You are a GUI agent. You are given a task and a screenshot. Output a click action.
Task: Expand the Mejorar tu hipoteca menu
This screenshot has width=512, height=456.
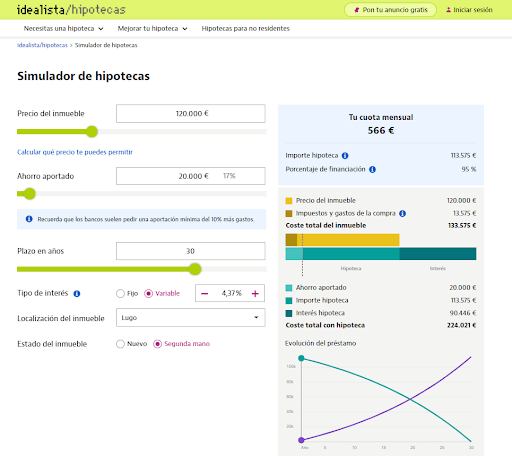click(x=152, y=29)
